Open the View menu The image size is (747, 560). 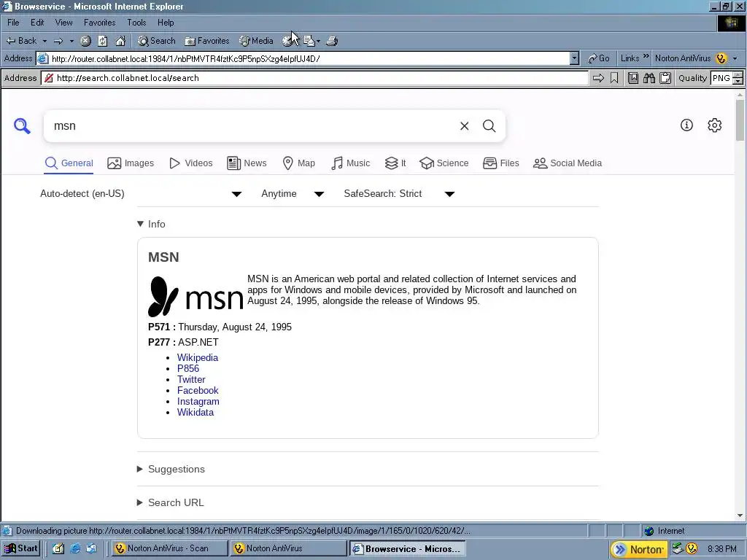click(x=64, y=23)
